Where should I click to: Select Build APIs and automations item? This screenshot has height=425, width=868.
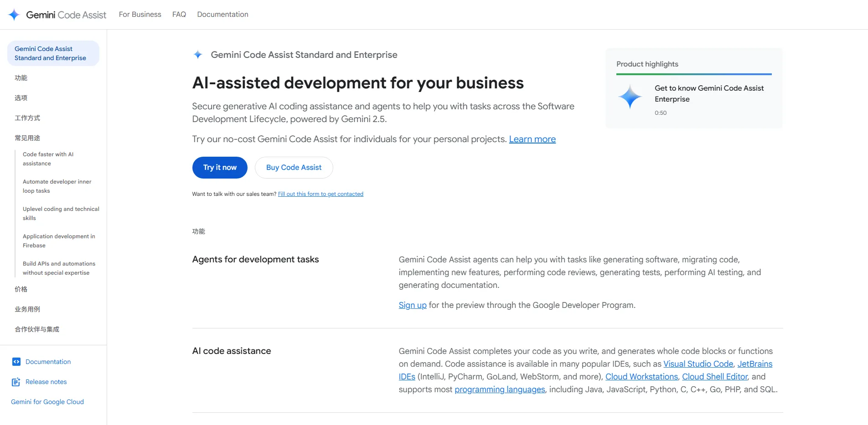pyautogui.click(x=59, y=268)
